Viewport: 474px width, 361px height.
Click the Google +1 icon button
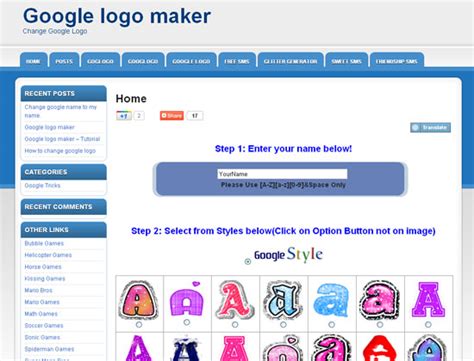[124, 116]
